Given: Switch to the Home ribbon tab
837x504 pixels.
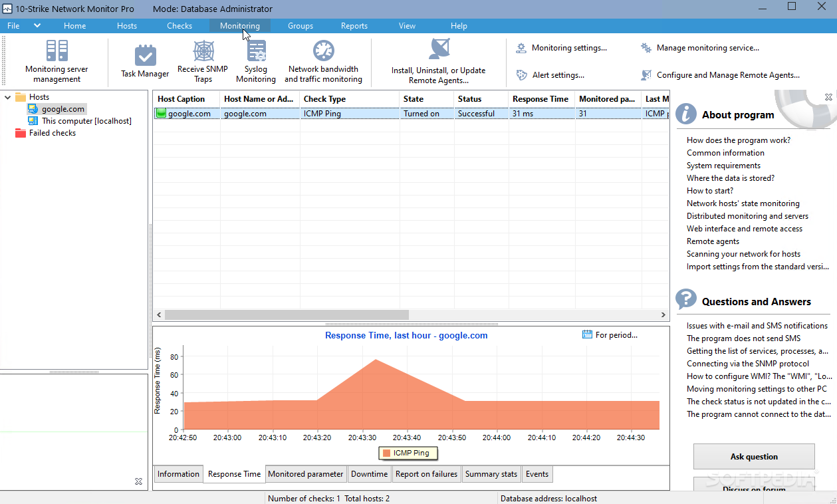Looking at the screenshot, I should pyautogui.click(x=75, y=26).
